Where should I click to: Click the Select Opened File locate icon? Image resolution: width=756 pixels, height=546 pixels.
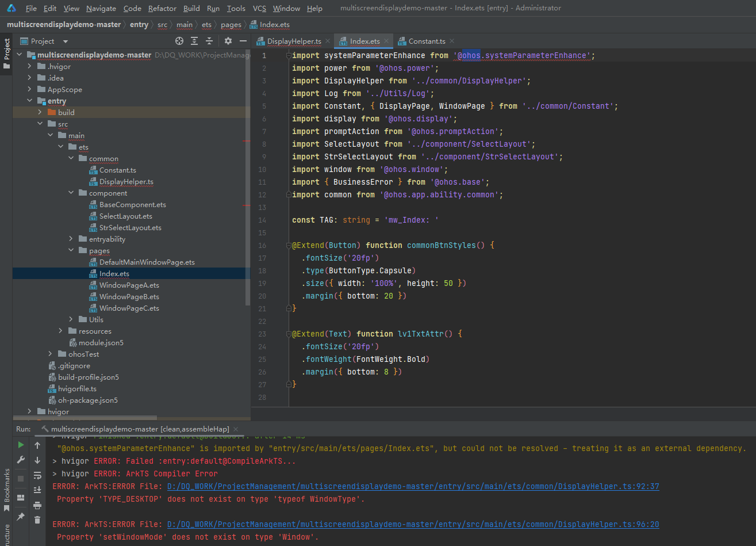coord(179,41)
